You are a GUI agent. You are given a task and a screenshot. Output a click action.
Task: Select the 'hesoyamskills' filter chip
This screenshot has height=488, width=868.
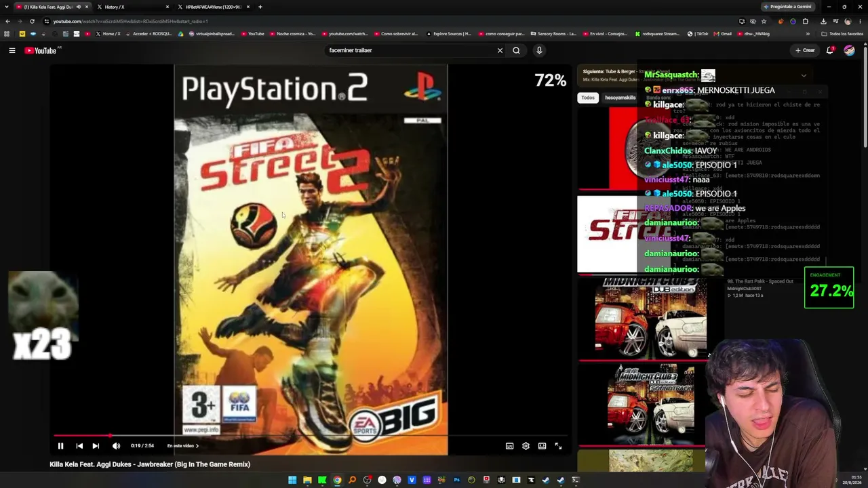[x=620, y=98]
